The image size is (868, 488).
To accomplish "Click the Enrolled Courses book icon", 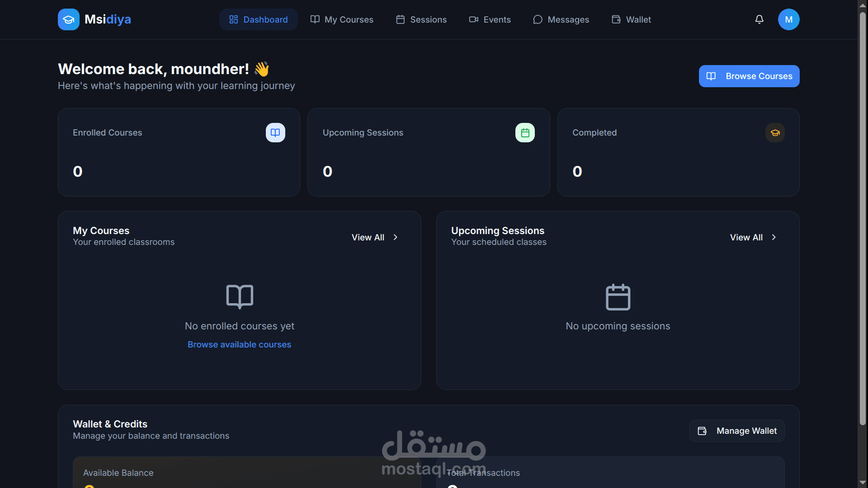I will click(x=275, y=132).
